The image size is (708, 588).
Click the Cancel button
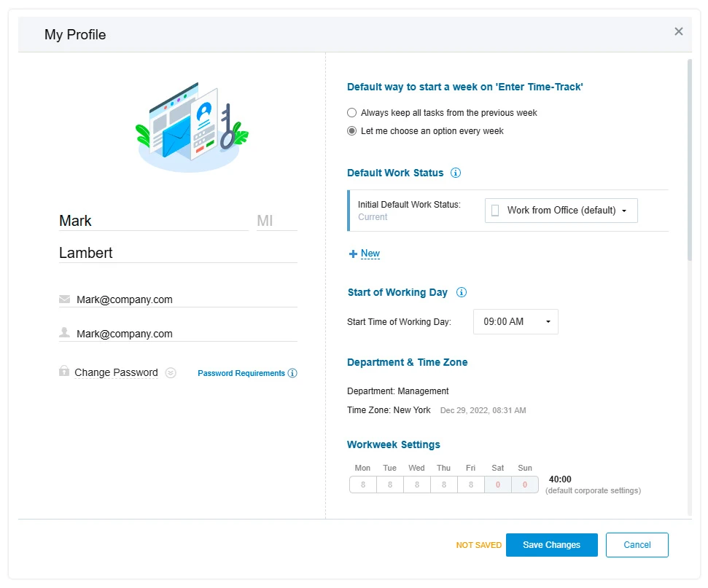click(637, 545)
